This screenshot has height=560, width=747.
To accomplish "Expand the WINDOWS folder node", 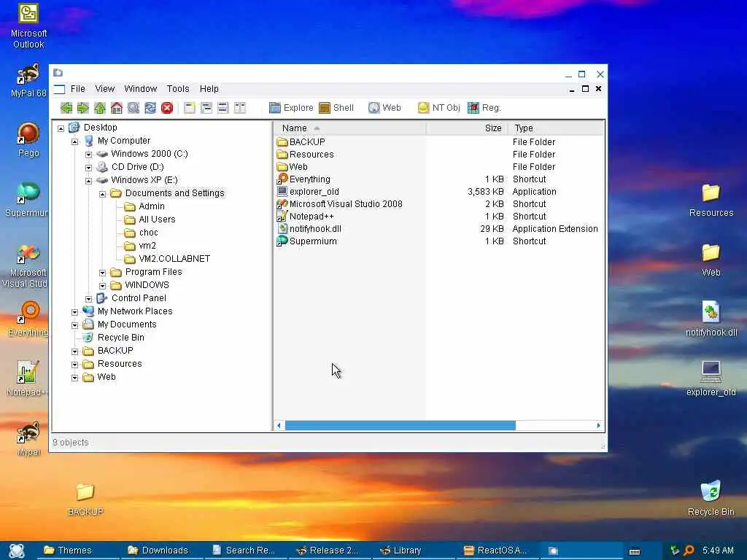I will tap(102, 286).
